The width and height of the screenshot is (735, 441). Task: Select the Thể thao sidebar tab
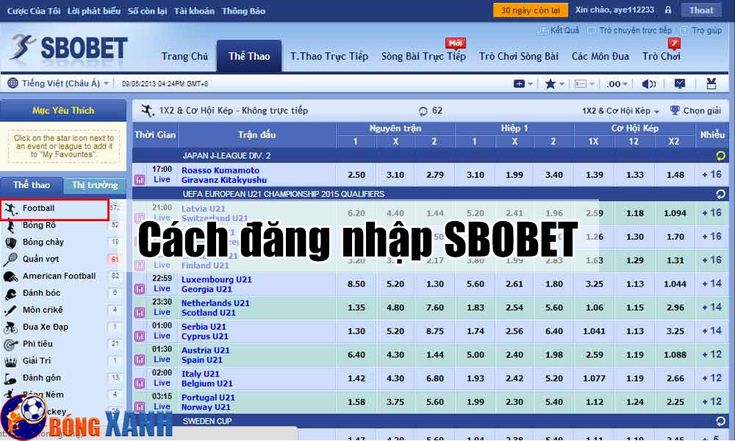point(31,185)
